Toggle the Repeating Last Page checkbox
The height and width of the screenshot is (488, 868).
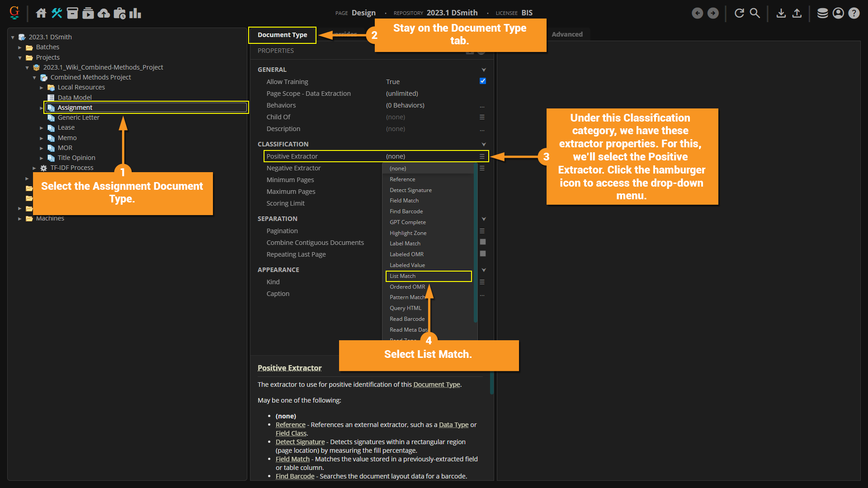482,254
